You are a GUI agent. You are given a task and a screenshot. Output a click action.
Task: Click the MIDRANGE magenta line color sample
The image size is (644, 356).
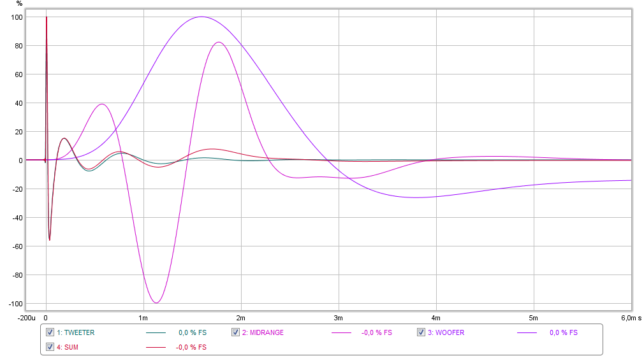[341, 332]
